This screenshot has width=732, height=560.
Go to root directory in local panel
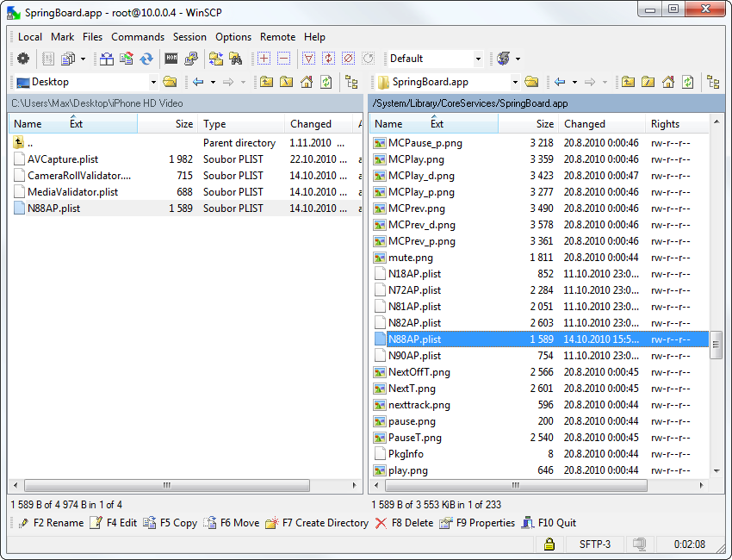coord(287,82)
